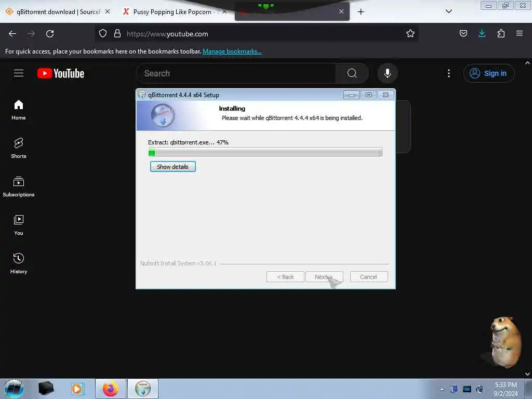Focus the YouTube Search field
Screen dimensions: 532x399
pyautogui.click(x=236, y=73)
